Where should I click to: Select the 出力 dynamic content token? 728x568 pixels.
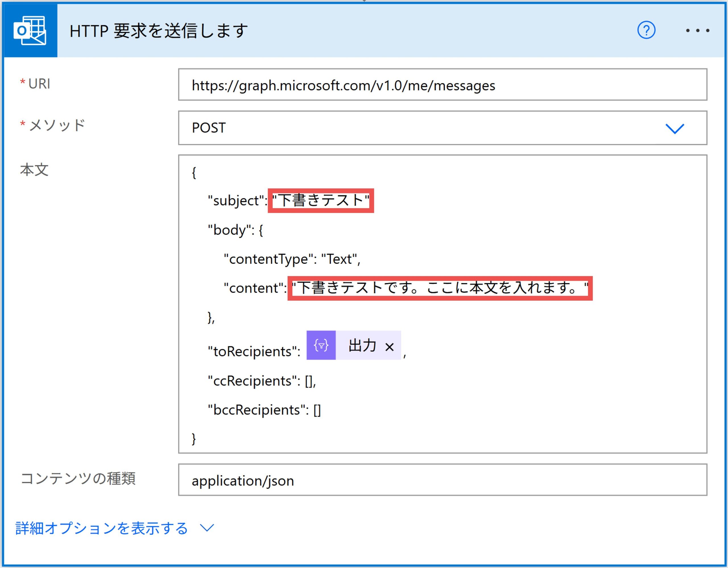(x=362, y=345)
